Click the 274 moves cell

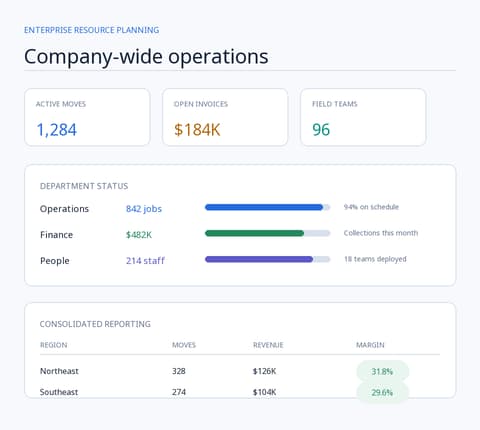(x=179, y=392)
